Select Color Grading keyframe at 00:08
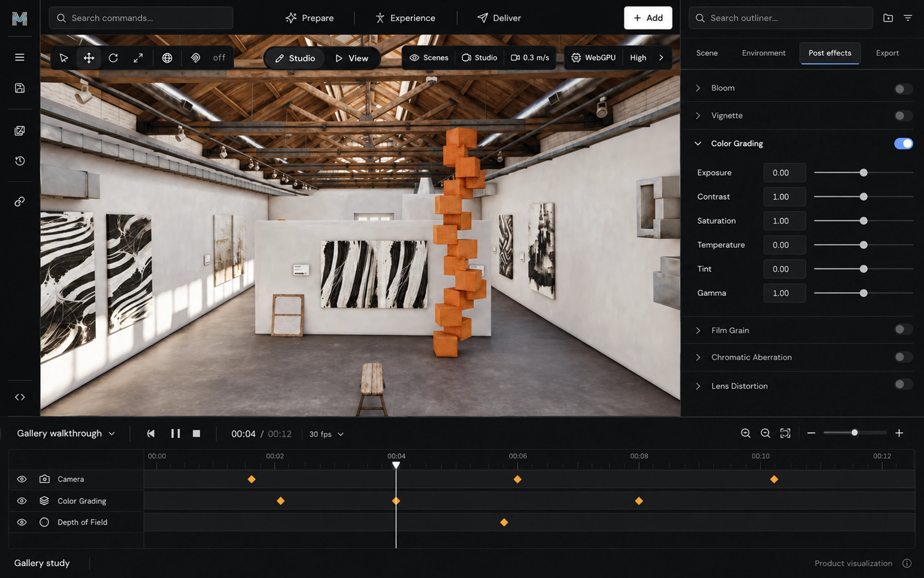This screenshot has height=578, width=924. 639,501
